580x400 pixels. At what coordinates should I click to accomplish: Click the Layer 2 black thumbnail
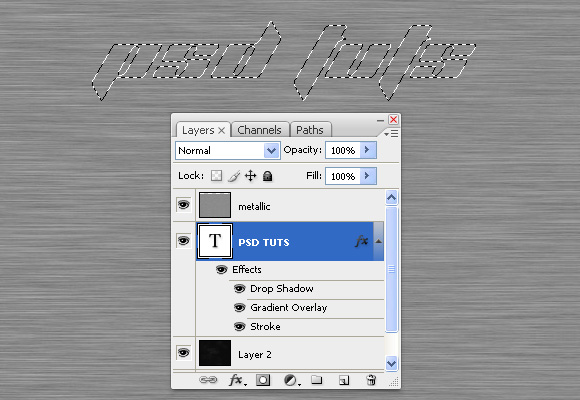(215, 353)
